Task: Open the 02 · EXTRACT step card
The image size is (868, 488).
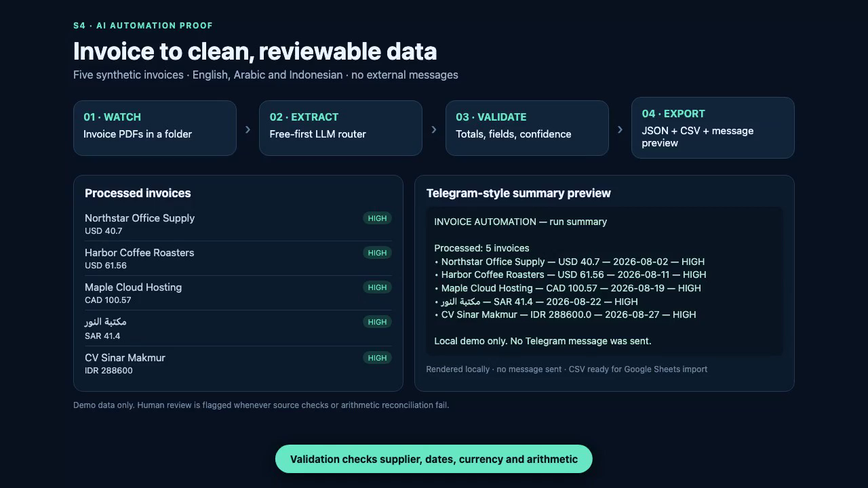Action: [340, 128]
